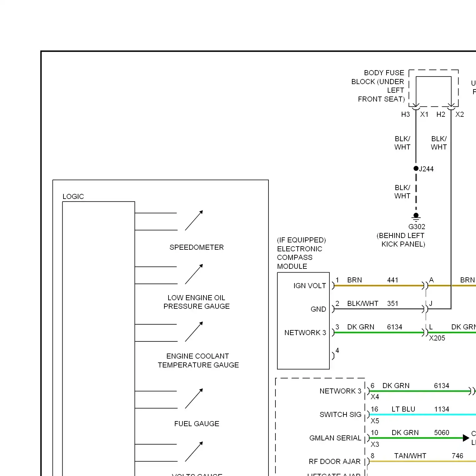Click the H3 X1 fuse block connector terminal
Screen dimensions: 476x476
pyautogui.click(x=416, y=106)
